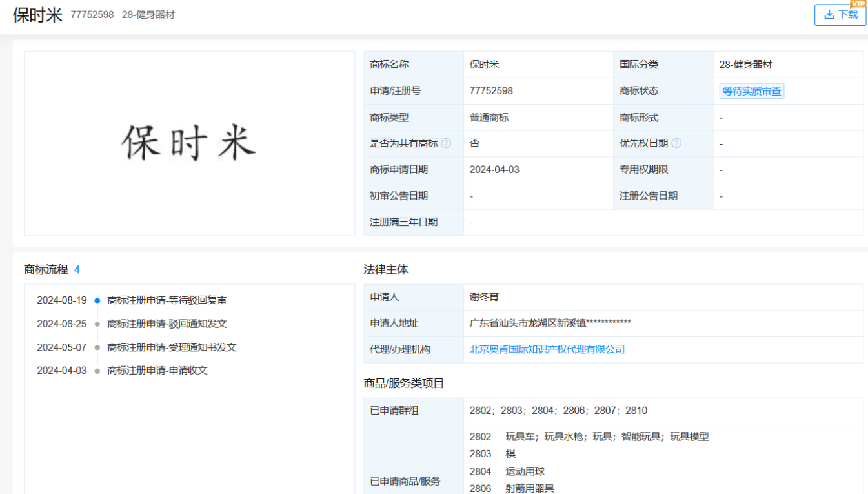The width and height of the screenshot is (868, 494).
Task: Select the 商标注册申请-驳回通知发文 process entry
Action: pyautogui.click(x=167, y=324)
